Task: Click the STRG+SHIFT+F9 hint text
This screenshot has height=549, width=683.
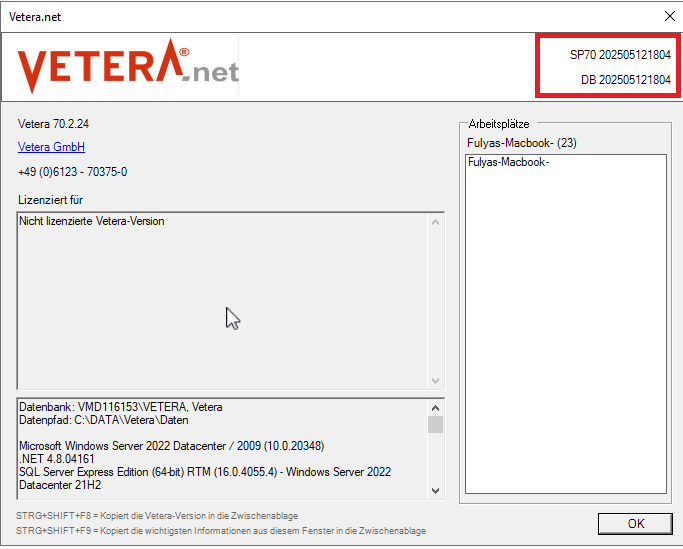Action: (x=221, y=531)
